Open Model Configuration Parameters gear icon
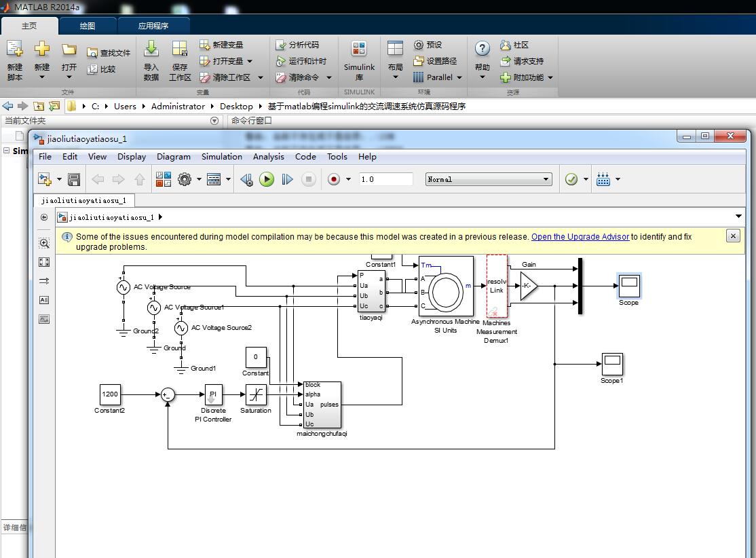This screenshot has height=558, width=756. pyautogui.click(x=185, y=179)
